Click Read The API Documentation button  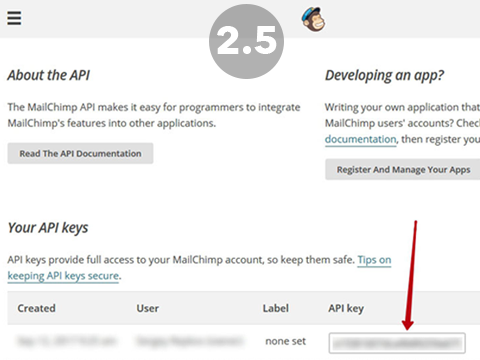(x=80, y=153)
